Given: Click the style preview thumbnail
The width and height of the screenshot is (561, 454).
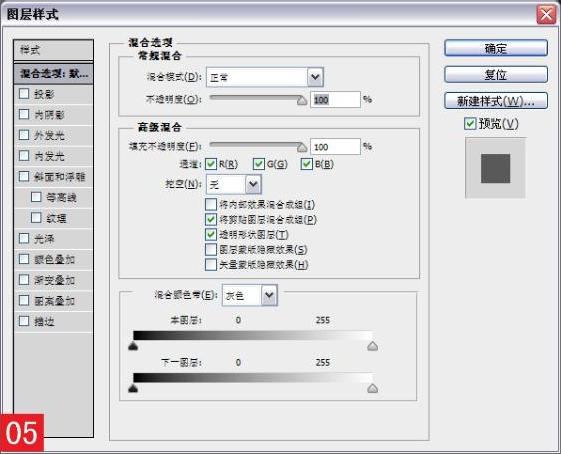Looking at the screenshot, I should (495, 168).
